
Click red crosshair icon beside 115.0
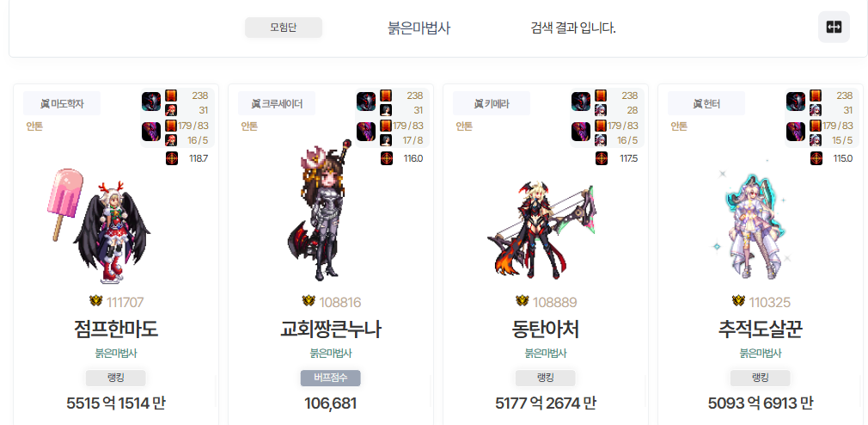coord(816,158)
